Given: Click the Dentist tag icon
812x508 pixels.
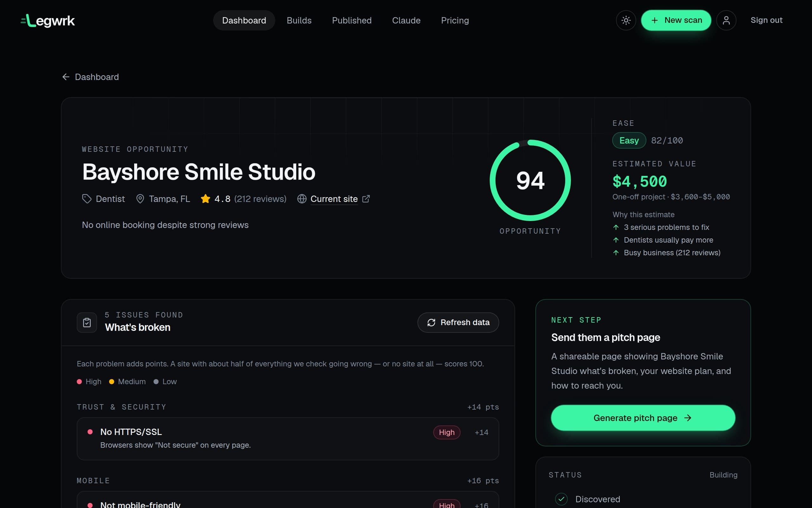Looking at the screenshot, I should pos(87,199).
